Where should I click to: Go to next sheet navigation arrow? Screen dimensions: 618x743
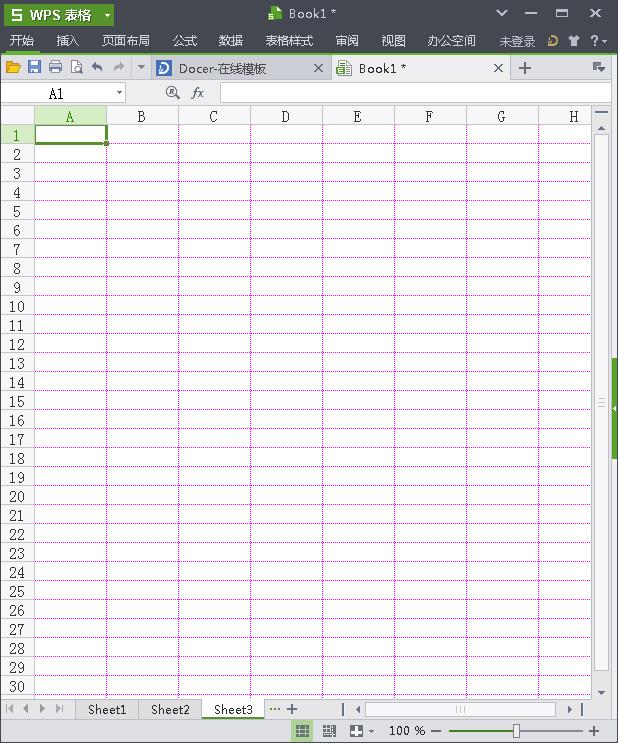point(43,709)
